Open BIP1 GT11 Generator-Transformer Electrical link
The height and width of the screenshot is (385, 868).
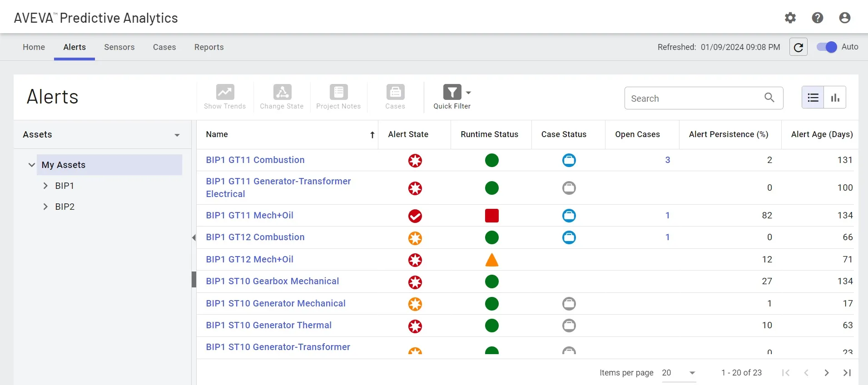[x=278, y=188]
